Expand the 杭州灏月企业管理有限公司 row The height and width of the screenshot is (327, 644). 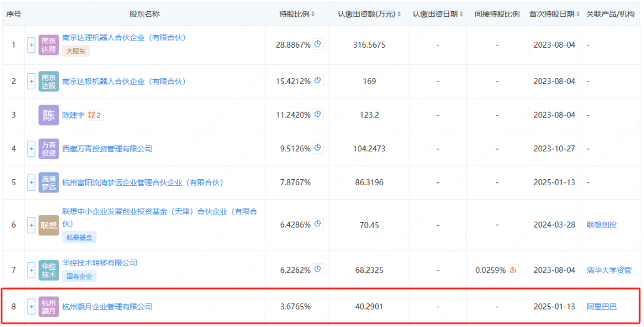pyautogui.click(x=31, y=307)
